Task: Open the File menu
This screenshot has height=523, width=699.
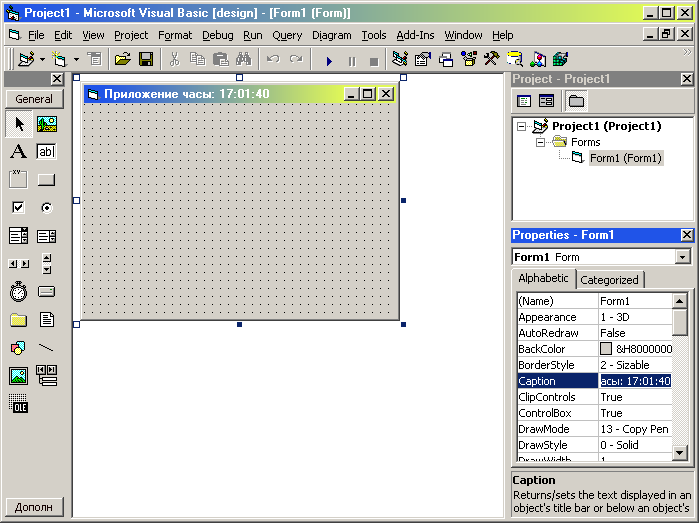Action: pyautogui.click(x=36, y=35)
